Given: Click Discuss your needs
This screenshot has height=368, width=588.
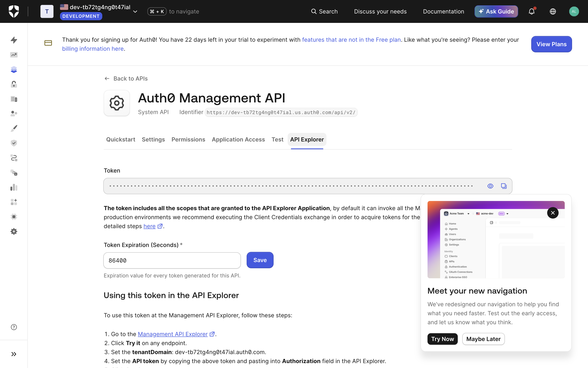Looking at the screenshot, I should (380, 11).
